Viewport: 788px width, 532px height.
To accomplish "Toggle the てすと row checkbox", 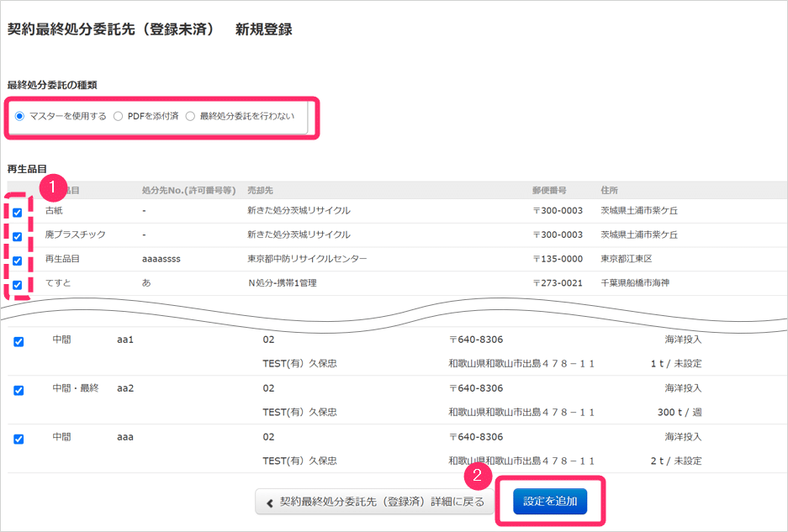I will (x=18, y=284).
